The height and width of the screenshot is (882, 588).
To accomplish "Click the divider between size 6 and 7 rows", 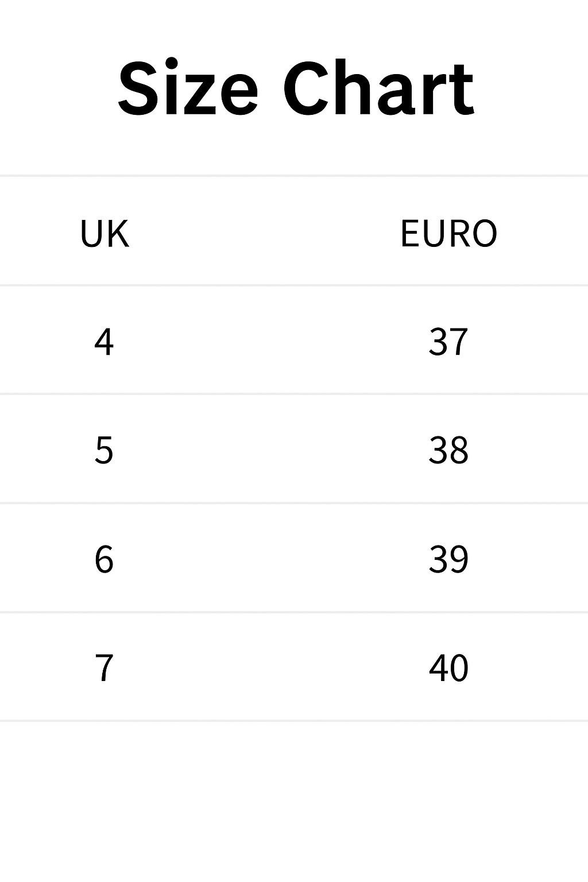I will pos(294,612).
